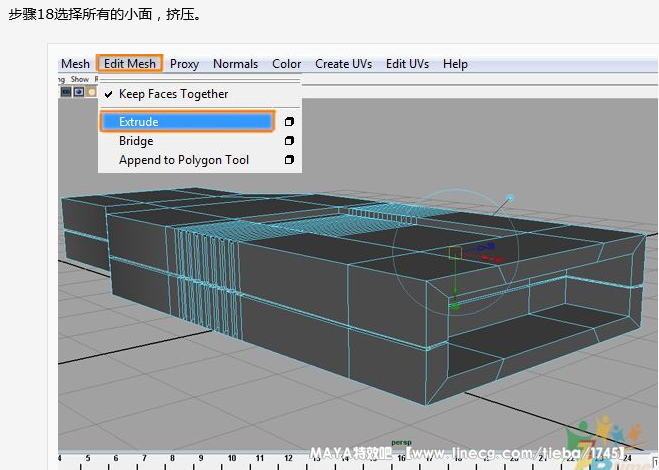659x470 pixels.
Task: Click second small viewport panel icon
Action: [79, 91]
